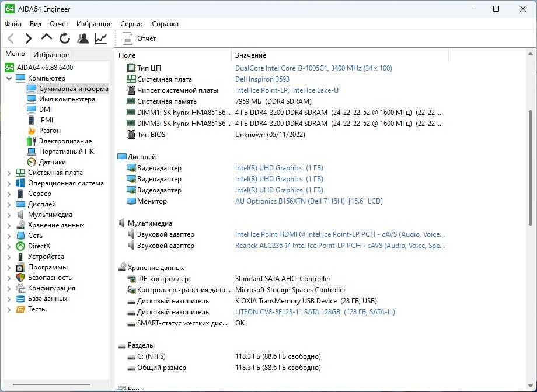The image size is (537, 392).
Task: Refresh the page using the circular arrow icon
Action: click(65, 38)
